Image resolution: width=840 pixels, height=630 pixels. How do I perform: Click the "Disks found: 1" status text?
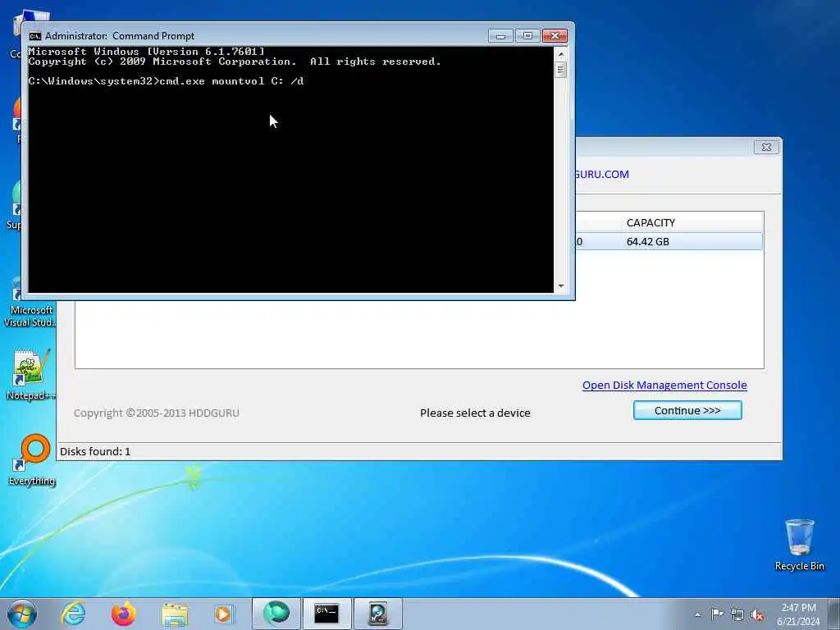pyautogui.click(x=95, y=452)
